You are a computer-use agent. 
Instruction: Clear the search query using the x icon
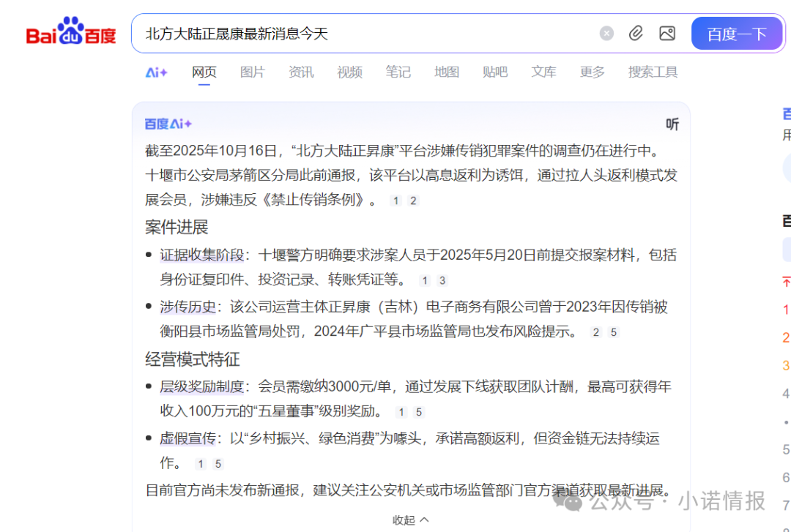point(606,33)
